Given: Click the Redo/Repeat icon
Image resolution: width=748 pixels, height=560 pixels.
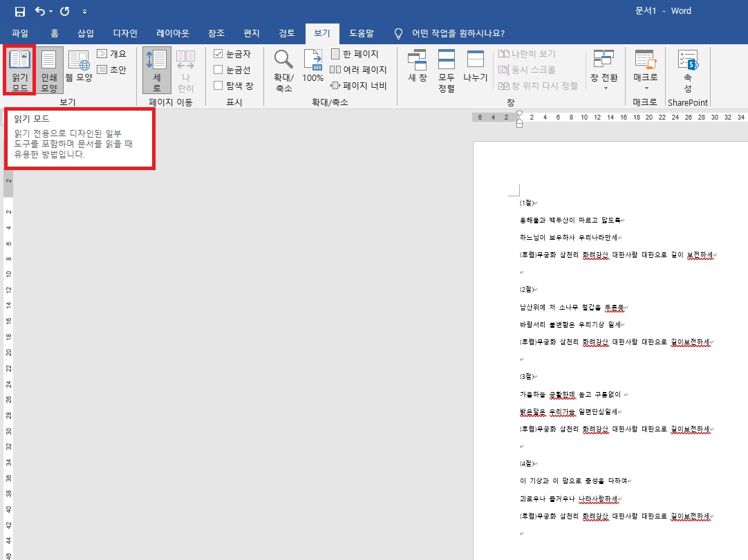Looking at the screenshot, I should (65, 11).
